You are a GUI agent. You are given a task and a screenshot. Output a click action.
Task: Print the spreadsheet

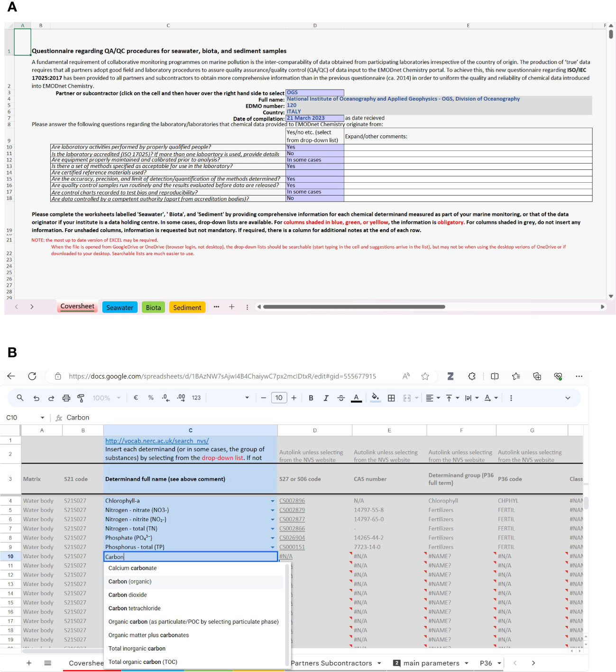(66, 398)
